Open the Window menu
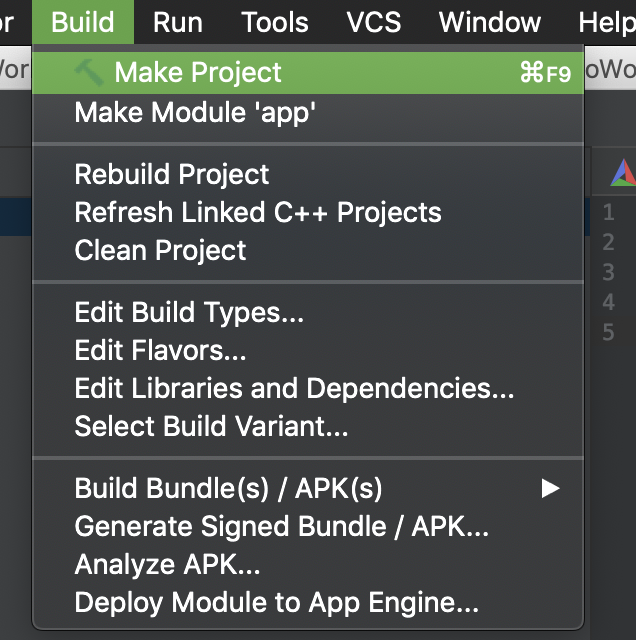 pos(490,22)
